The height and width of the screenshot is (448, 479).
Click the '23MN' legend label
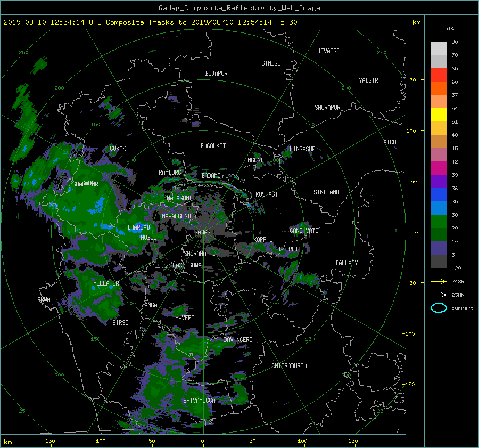point(458,295)
